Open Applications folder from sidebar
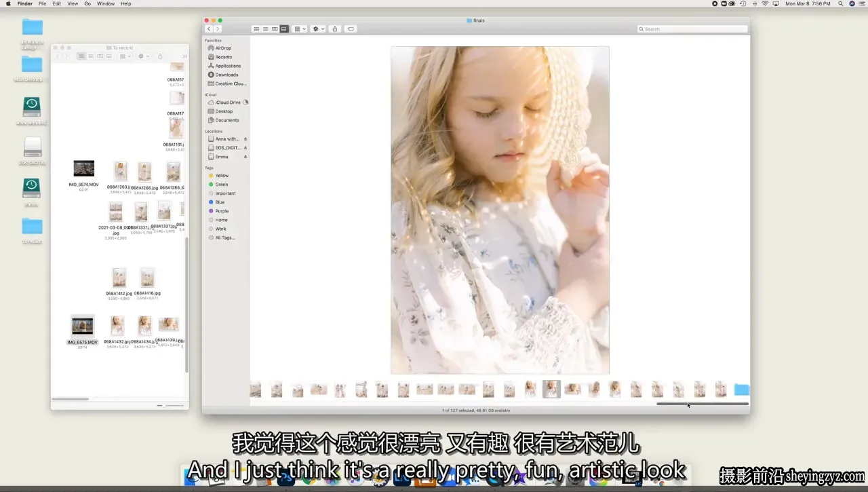 click(x=228, y=66)
